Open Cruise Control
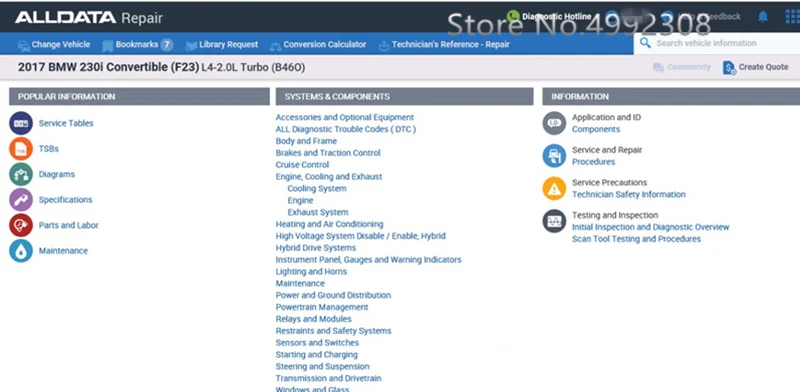Image resolution: width=800 pixels, height=392 pixels. pos(302,164)
